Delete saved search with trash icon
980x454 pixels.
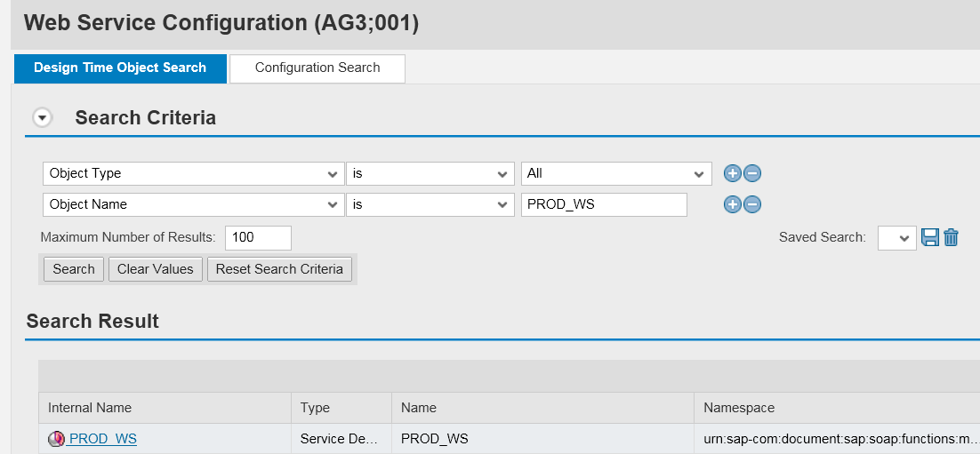951,238
